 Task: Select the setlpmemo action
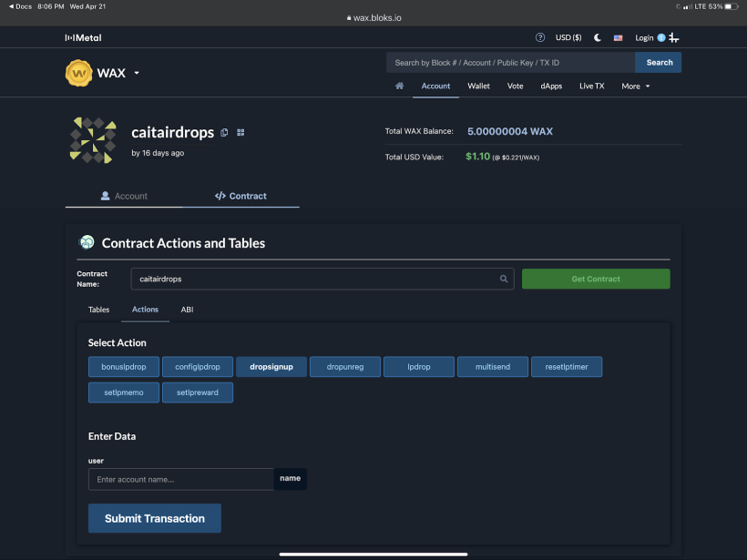124,392
